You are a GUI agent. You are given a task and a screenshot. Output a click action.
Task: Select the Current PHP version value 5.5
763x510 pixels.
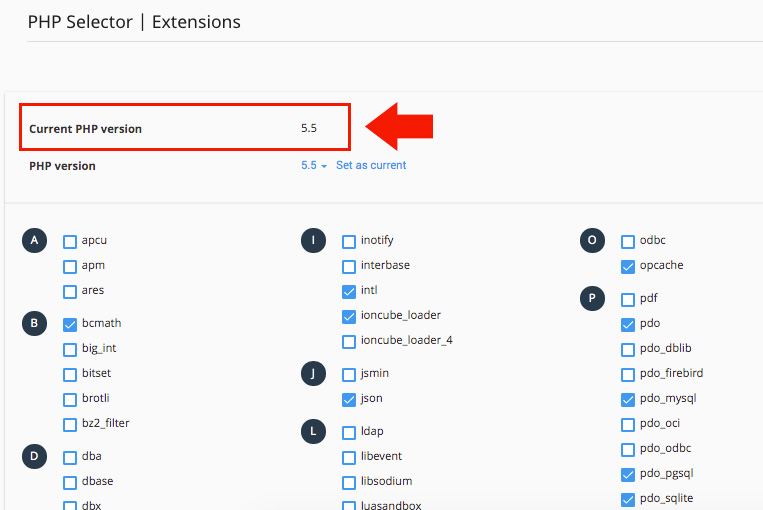click(308, 129)
